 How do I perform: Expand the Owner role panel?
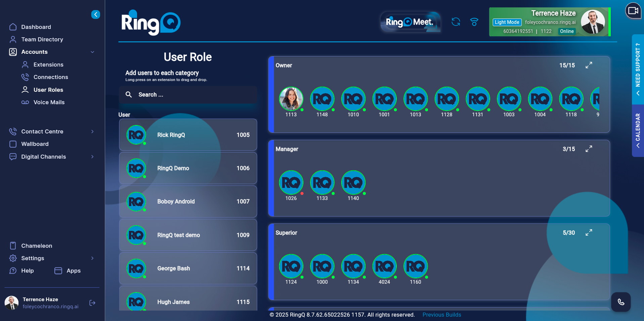pos(589,65)
